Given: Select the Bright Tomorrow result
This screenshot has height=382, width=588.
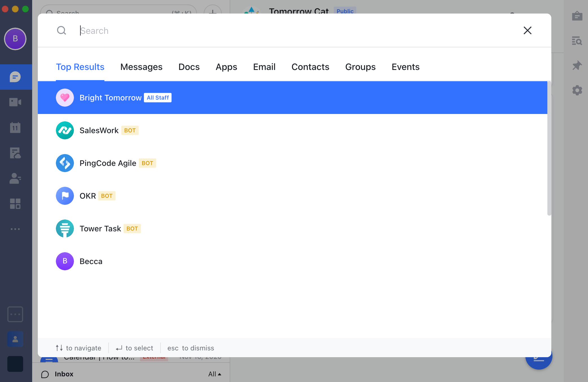Looking at the screenshot, I should [293, 98].
